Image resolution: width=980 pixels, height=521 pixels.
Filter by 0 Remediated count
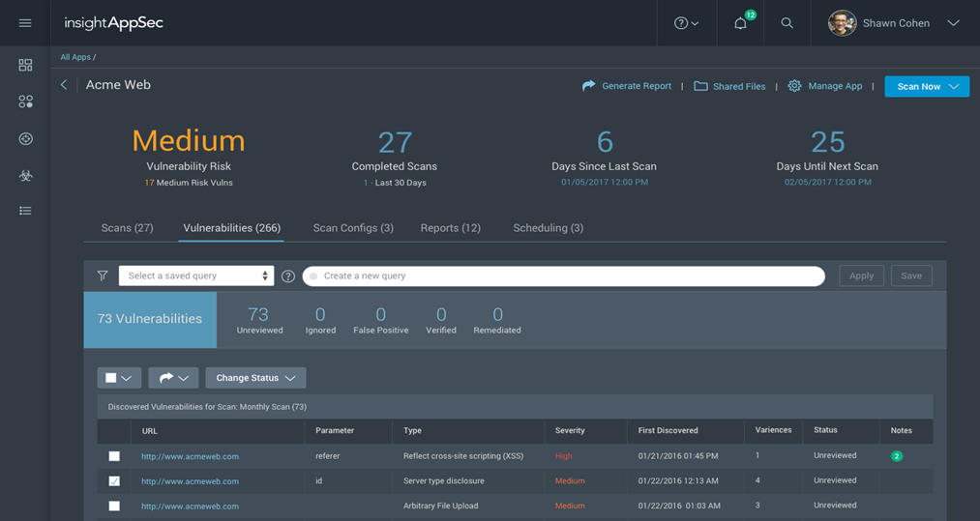(x=497, y=320)
